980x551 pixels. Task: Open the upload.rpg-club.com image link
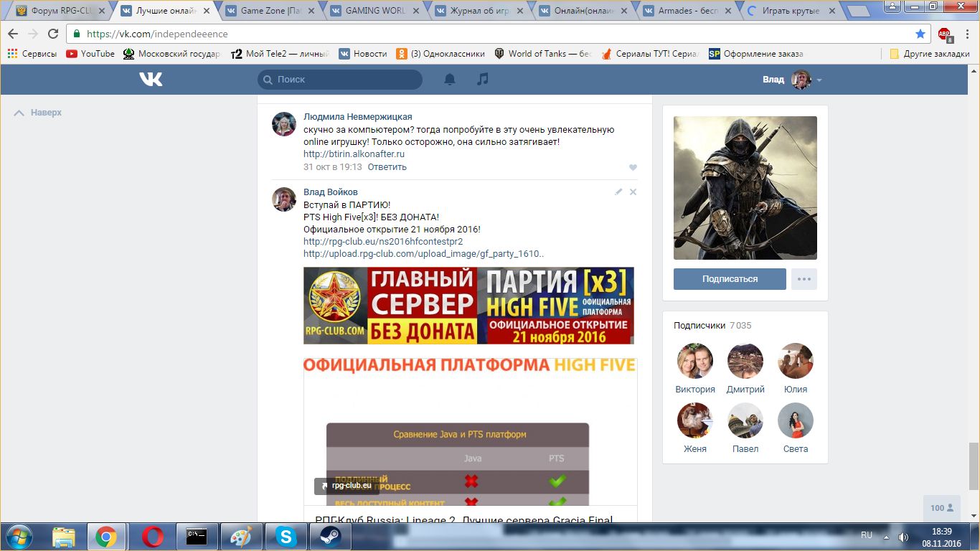tap(423, 254)
